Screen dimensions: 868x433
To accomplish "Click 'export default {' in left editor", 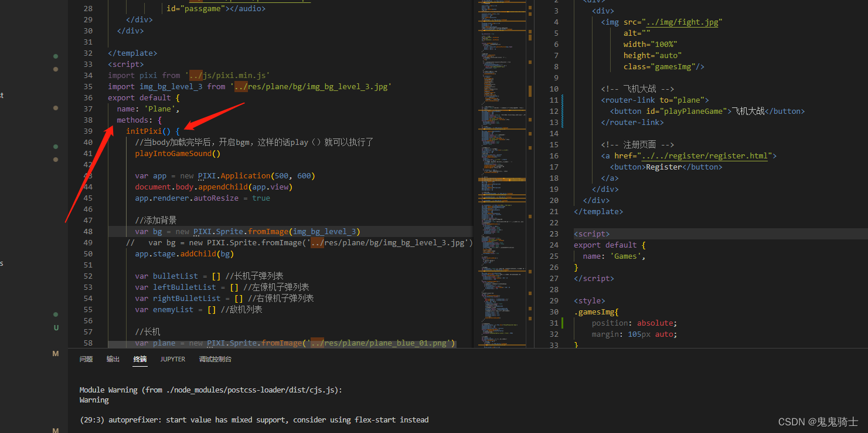I will (144, 97).
